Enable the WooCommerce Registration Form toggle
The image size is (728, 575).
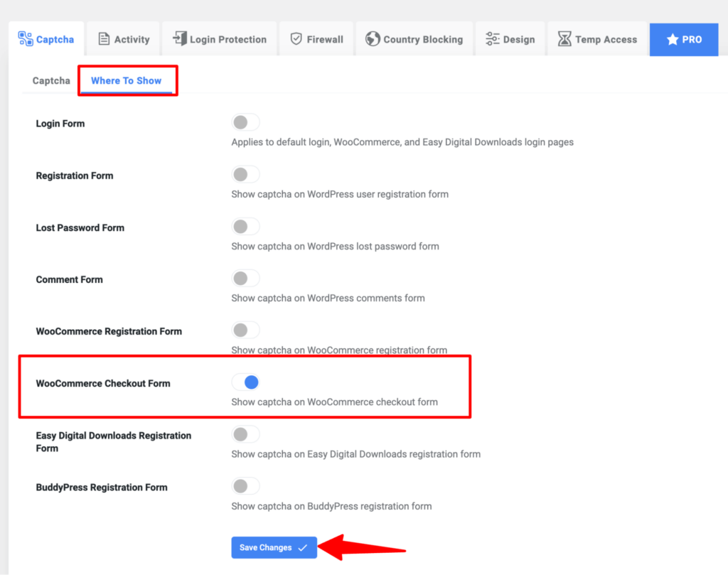click(x=245, y=330)
